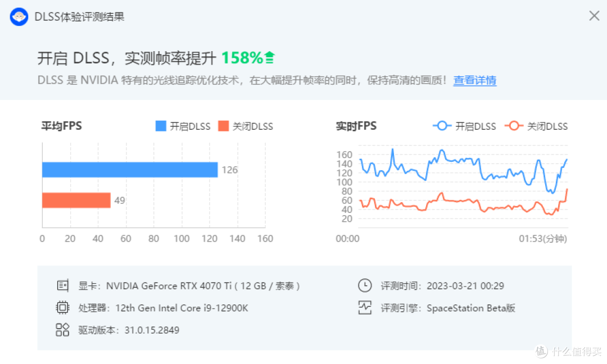Click the value label 49 beside orange bar
This screenshot has width=607, height=364.
[120, 201]
